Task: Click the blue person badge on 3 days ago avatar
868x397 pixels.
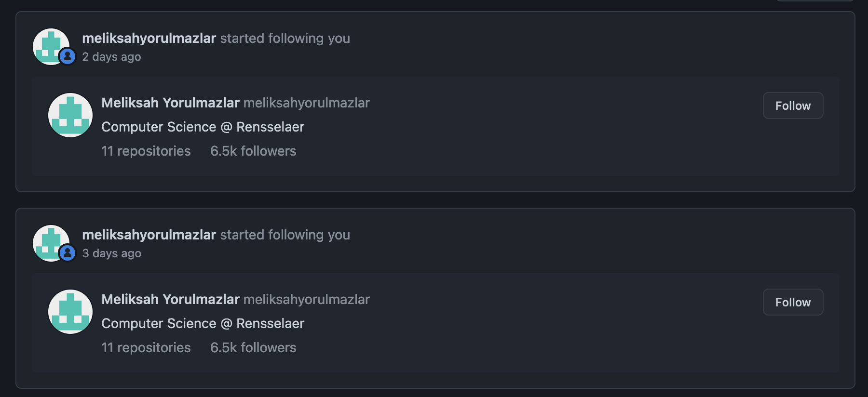Action: [x=68, y=253]
